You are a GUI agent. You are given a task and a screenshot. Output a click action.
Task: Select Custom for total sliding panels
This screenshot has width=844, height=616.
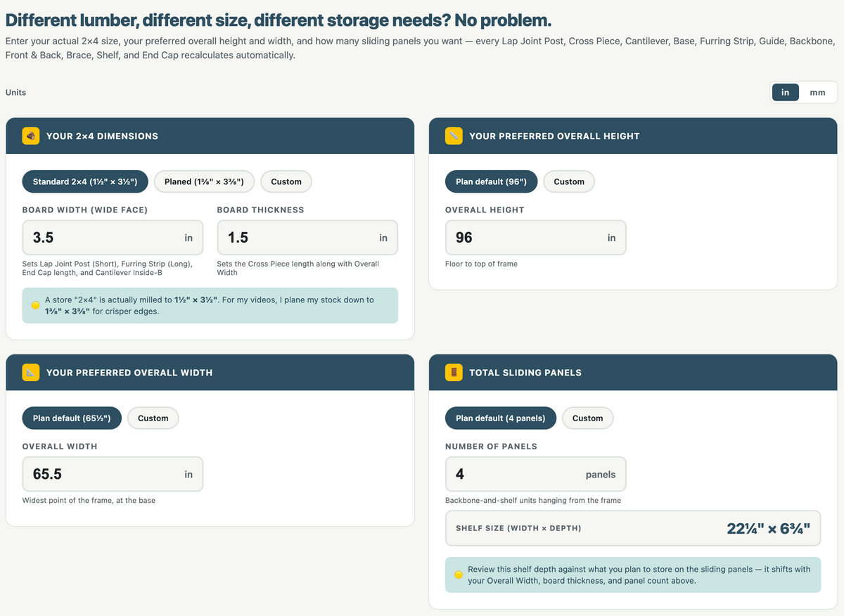click(x=587, y=418)
